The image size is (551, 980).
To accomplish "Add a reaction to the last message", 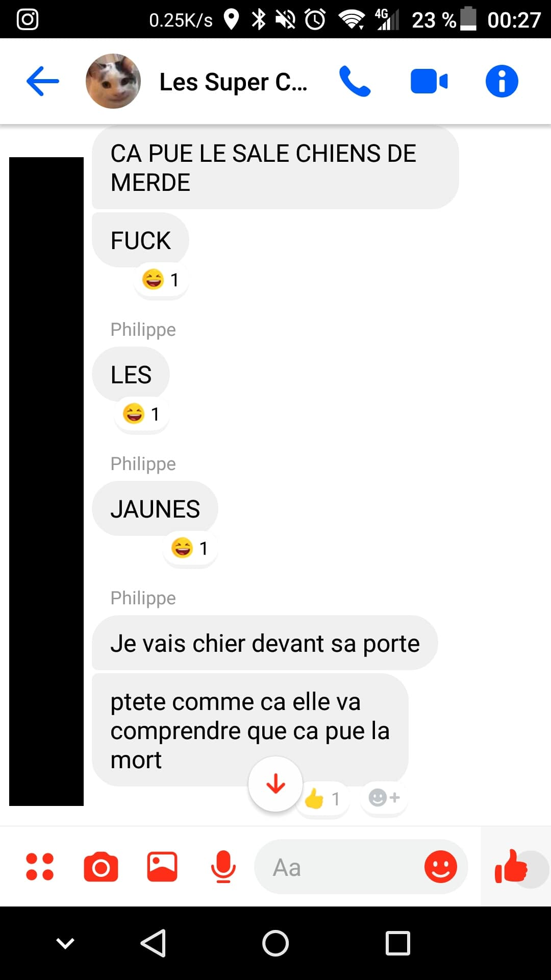I will (x=384, y=797).
